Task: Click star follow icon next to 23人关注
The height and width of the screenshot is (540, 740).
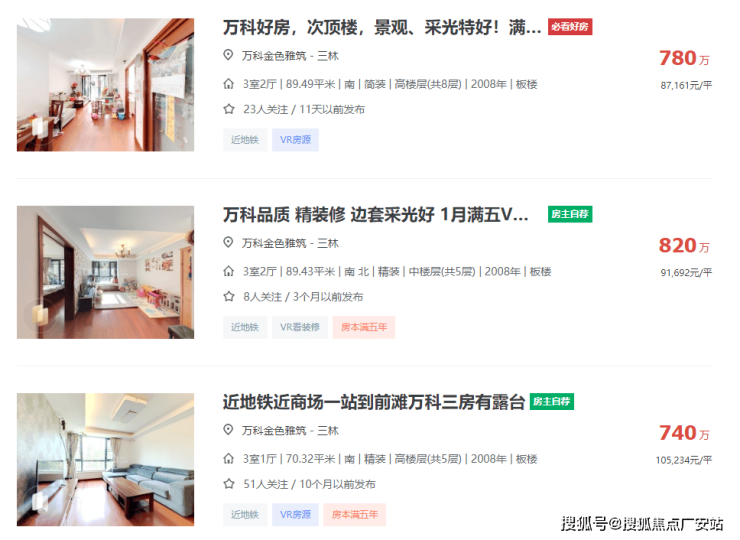Action: (x=229, y=109)
